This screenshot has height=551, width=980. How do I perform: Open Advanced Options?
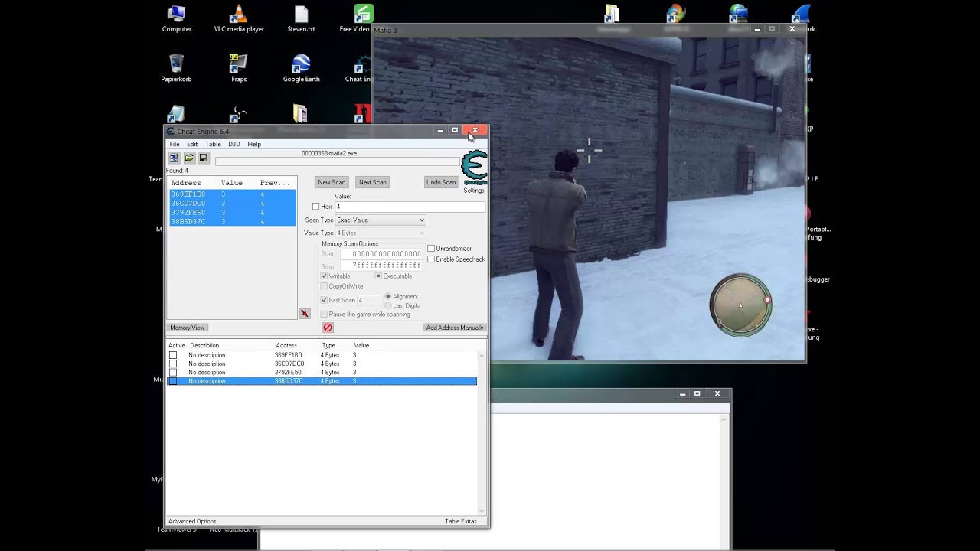192,521
